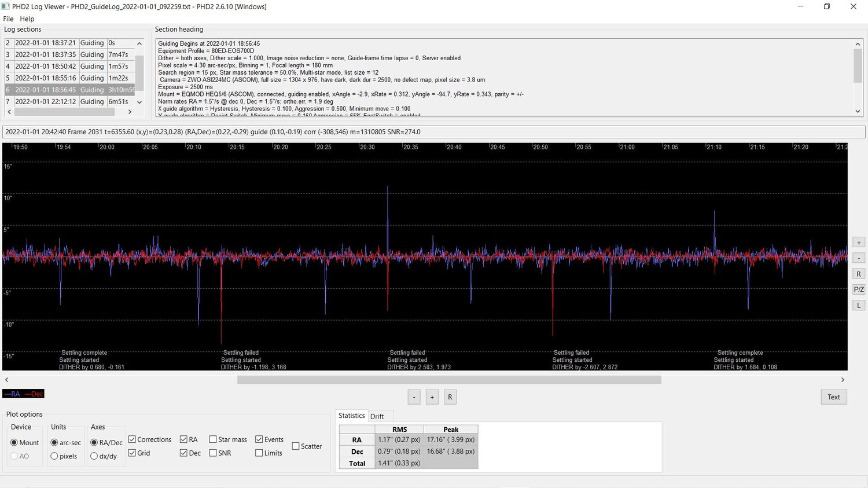Click the "+" horizontal zoom in under the graph
Image resolution: width=868 pixels, height=488 pixels.
432,397
